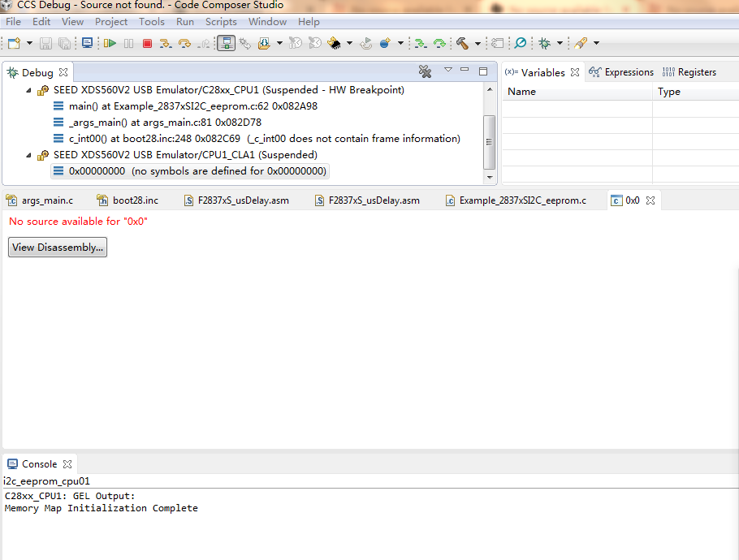Viewport: 739px width, 560px height.
Task: Open the Debug view menu triangle
Action: point(448,70)
